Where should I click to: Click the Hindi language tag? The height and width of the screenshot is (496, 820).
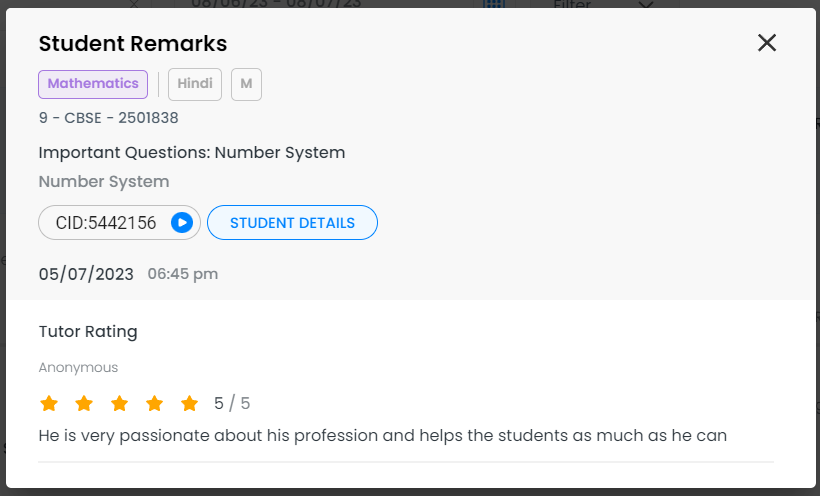[195, 84]
